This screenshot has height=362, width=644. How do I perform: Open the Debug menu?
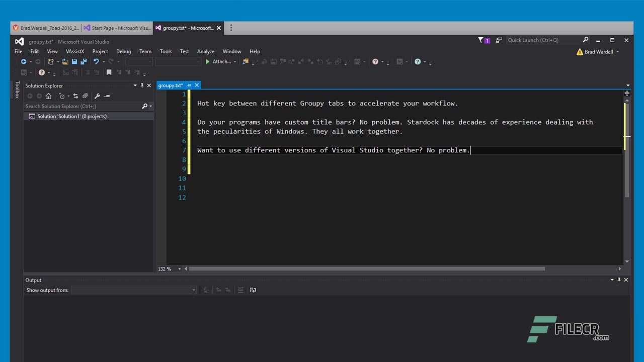click(x=123, y=51)
